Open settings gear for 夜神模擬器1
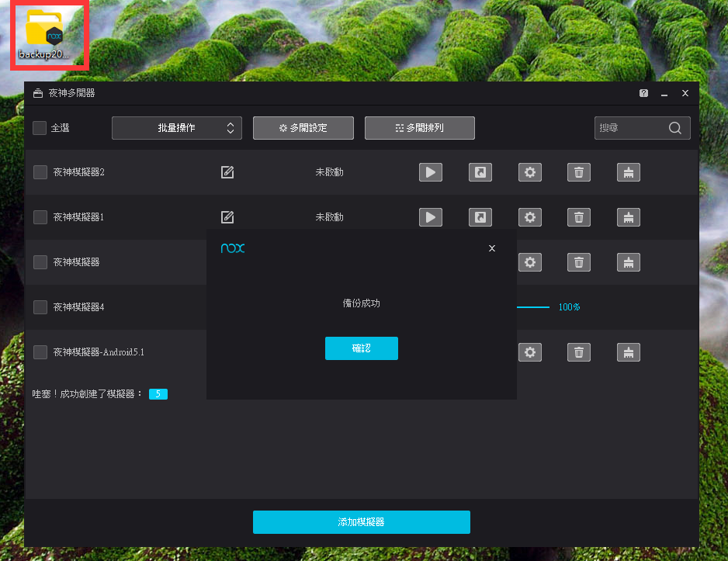The image size is (728, 561). pyautogui.click(x=530, y=217)
